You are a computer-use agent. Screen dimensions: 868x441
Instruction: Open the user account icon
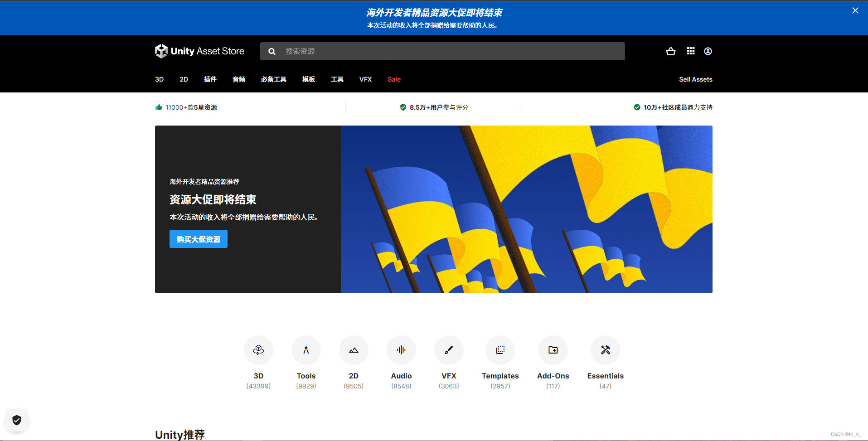pos(708,51)
